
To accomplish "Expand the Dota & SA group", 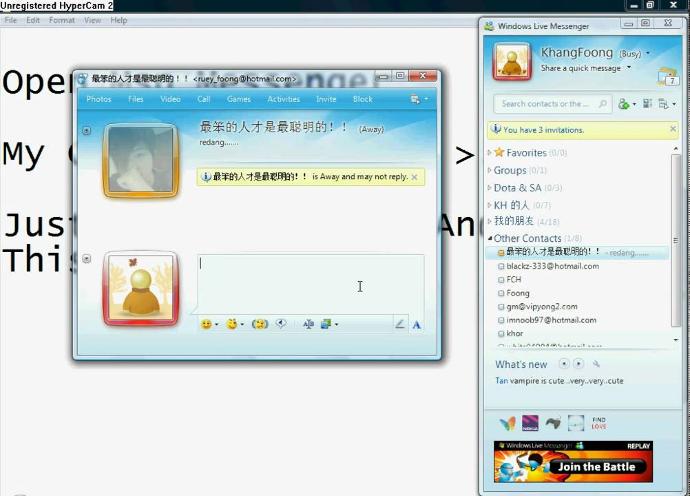I will click(489, 187).
